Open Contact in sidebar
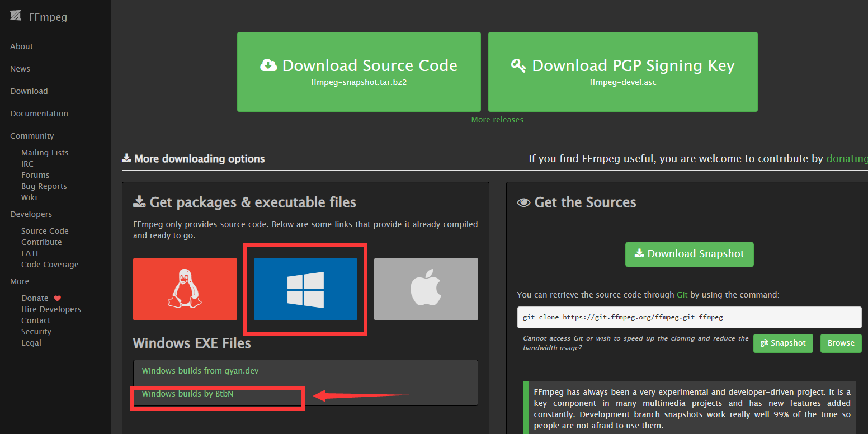Screen dimensions: 868x434 (x=36, y=320)
